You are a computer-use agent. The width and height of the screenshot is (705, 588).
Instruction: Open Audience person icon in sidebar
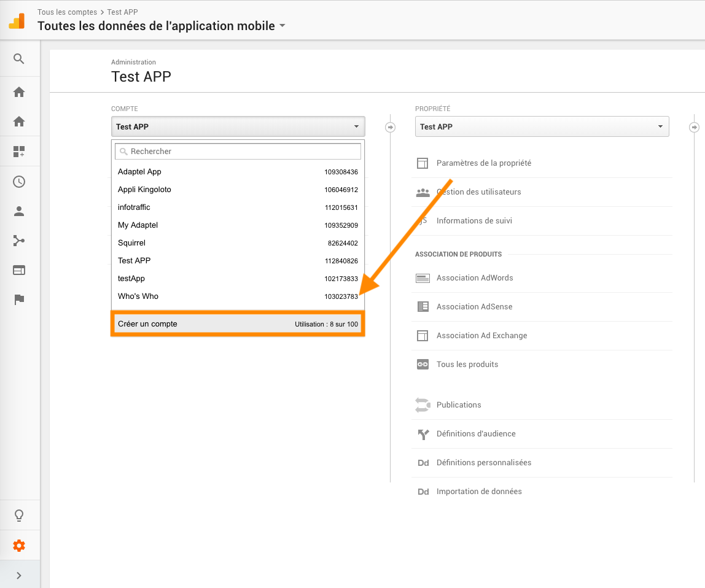[x=19, y=211]
